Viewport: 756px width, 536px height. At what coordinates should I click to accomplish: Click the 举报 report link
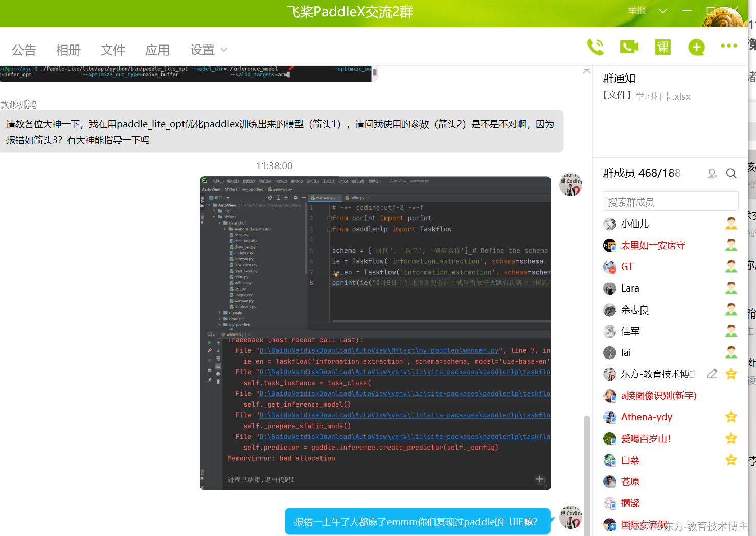637,10
